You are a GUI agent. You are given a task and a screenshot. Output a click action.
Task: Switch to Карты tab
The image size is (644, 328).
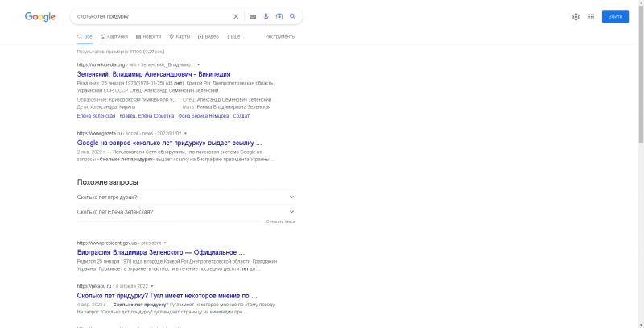(x=180, y=36)
